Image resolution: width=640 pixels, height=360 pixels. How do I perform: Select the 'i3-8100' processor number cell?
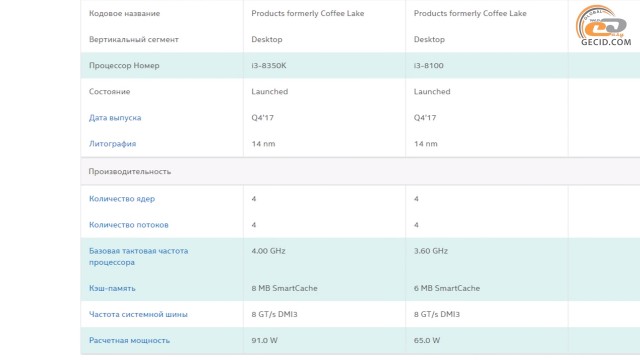coord(429,66)
